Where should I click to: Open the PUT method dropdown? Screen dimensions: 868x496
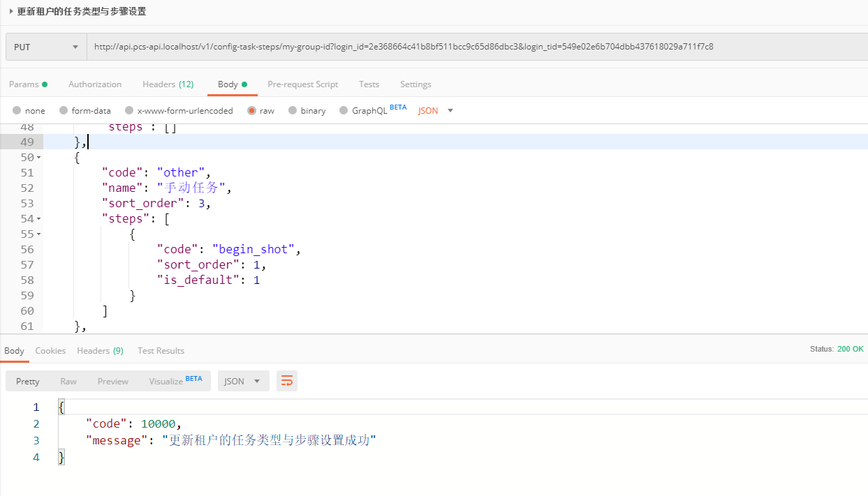click(46, 47)
